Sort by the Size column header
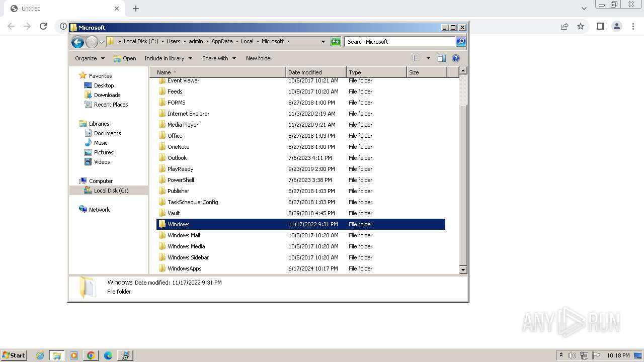Viewport: 644px width, 362px height. point(427,72)
